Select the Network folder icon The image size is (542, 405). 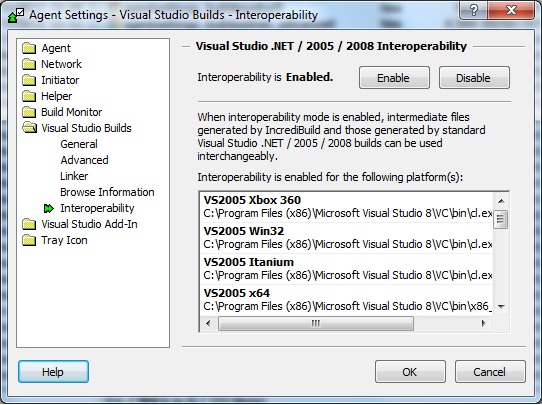(x=29, y=64)
